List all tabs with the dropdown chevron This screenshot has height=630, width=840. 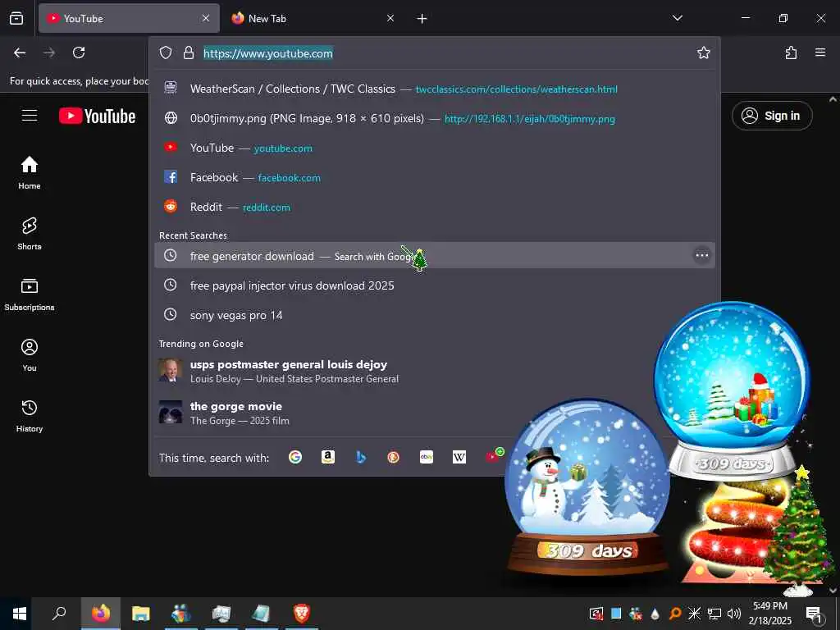pos(677,18)
